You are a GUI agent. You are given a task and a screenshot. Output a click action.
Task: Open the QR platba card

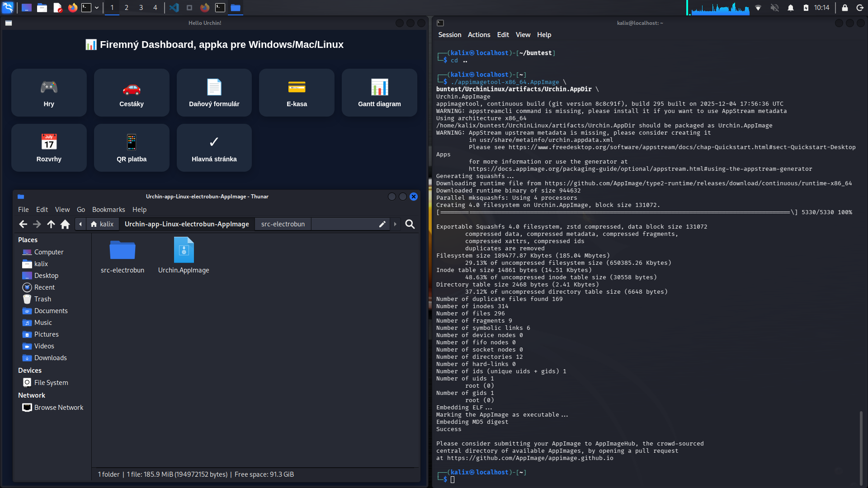click(132, 148)
